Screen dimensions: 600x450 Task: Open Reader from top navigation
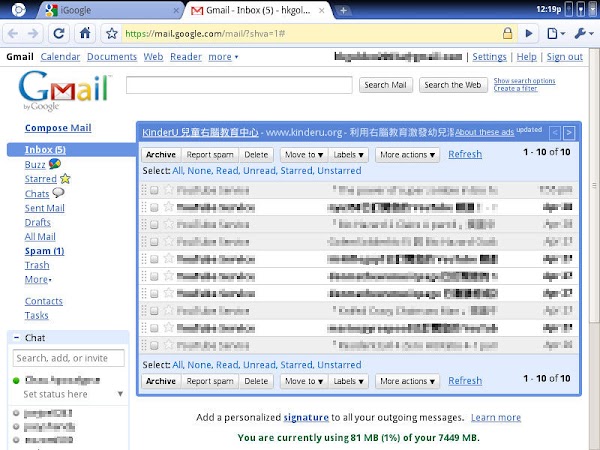point(186,57)
